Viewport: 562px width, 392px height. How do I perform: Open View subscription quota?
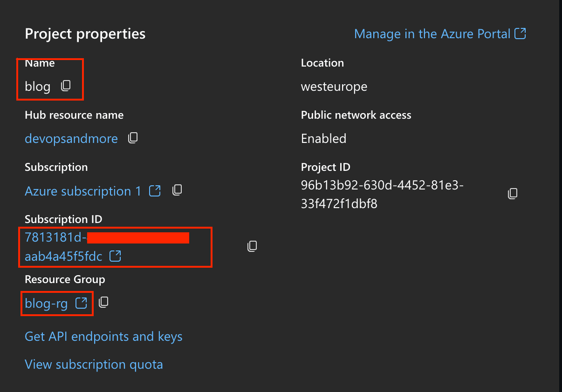click(94, 364)
